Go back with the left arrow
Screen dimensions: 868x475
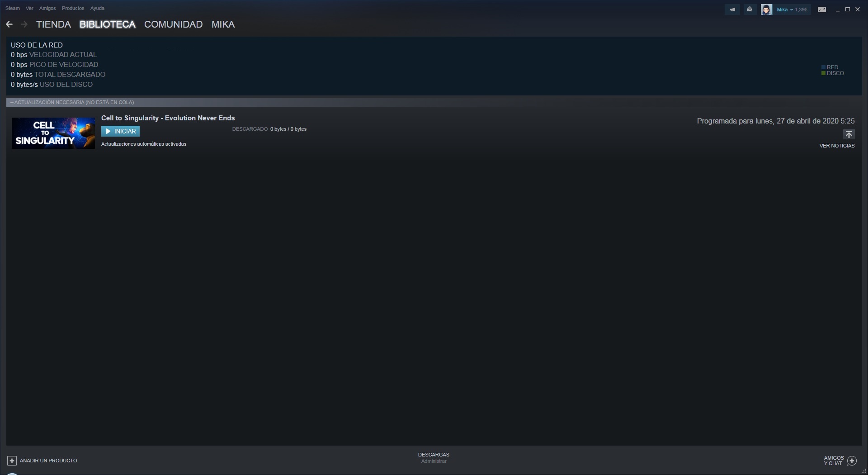click(9, 24)
